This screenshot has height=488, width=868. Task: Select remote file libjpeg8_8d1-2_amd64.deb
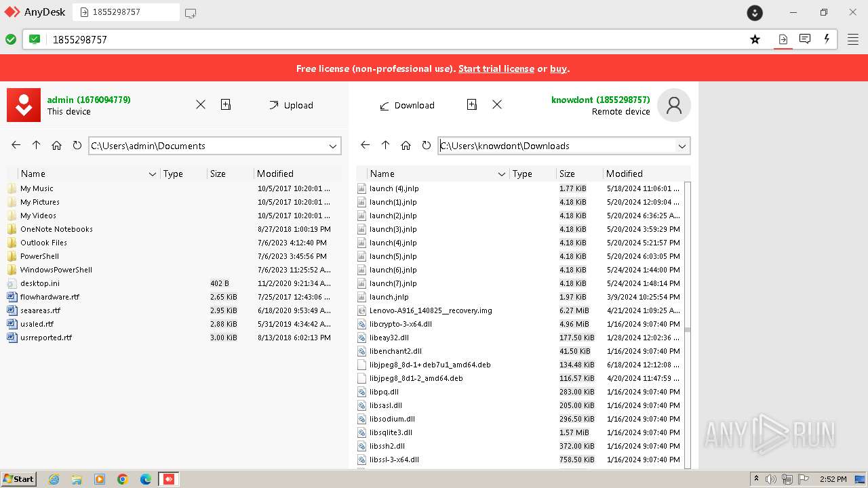pos(416,378)
